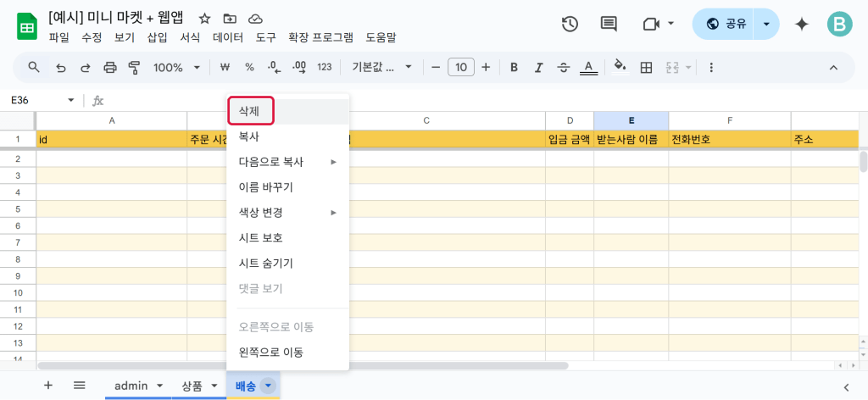This screenshot has height=400, width=868.
Task: Toggle bold formatting
Action: coord(514,67)
